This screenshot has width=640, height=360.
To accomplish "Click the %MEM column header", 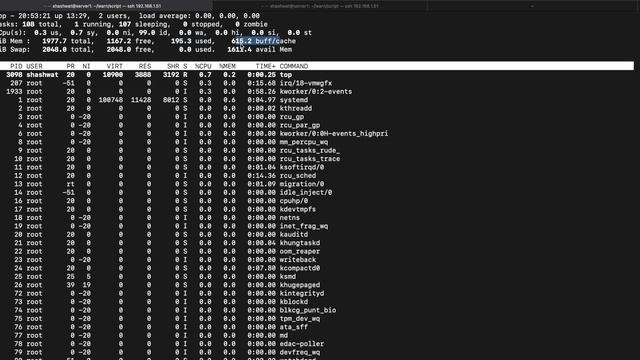I will (227, 66).
